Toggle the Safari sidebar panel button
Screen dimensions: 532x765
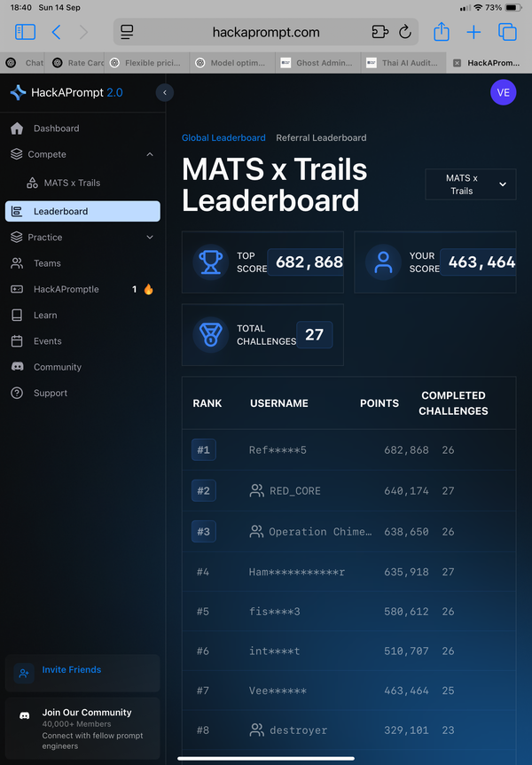tap(25, 33)
